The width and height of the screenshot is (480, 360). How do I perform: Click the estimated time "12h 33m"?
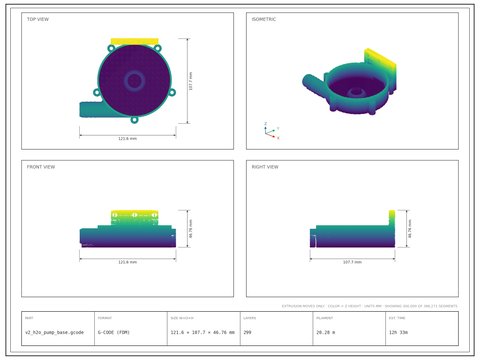(398, 332)
